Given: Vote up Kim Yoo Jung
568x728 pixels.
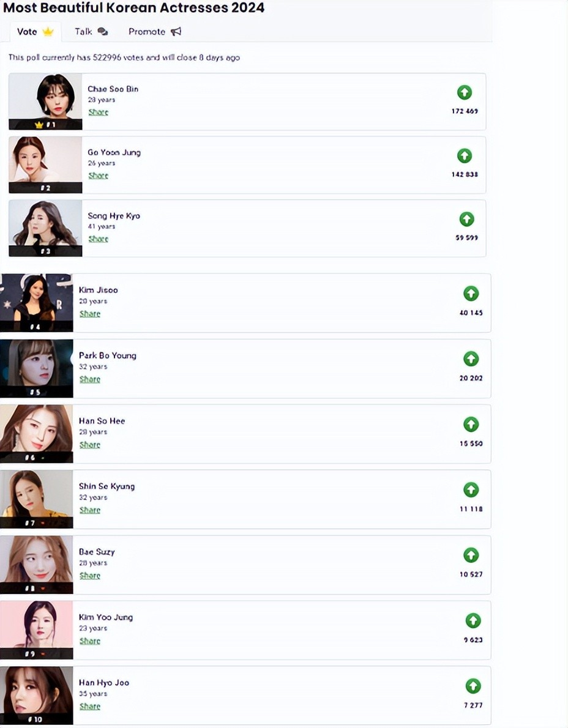Looking at the screenshot, I should 473,620.
